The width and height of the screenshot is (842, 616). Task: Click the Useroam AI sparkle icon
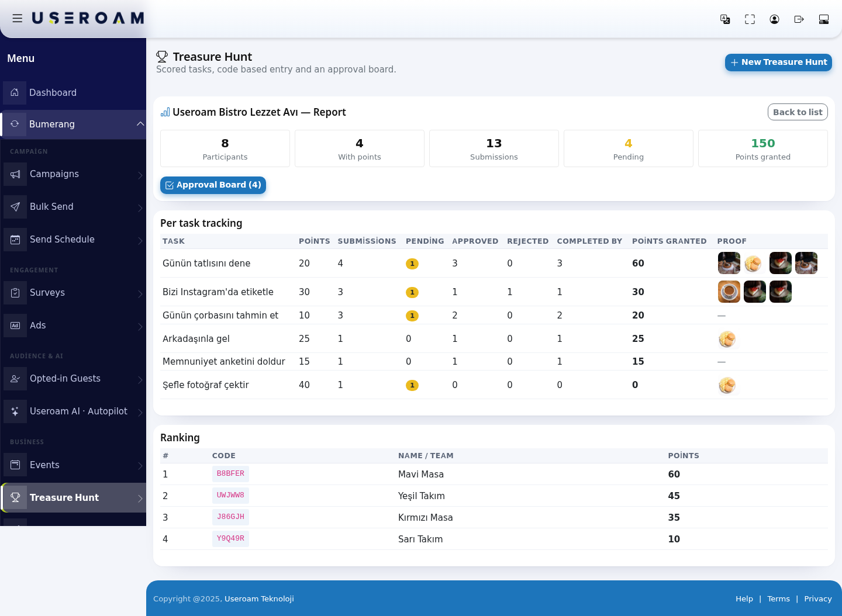15,411
